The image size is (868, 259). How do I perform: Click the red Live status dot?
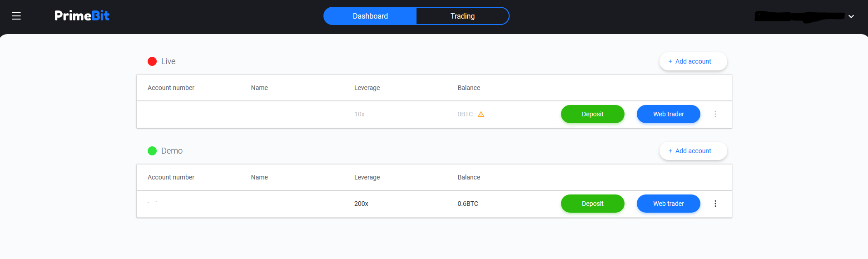[152, 61]
